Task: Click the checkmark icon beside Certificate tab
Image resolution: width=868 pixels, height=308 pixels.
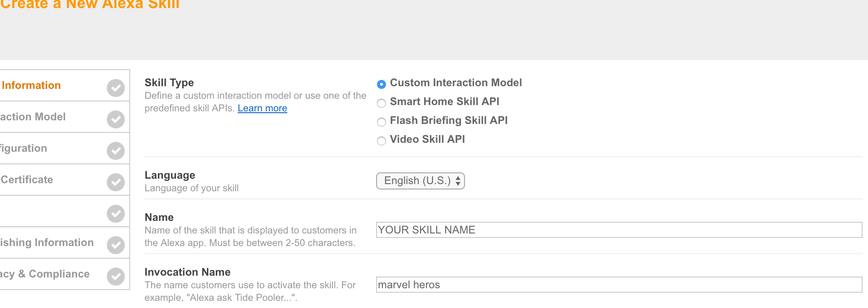Action: coord(116,182)
